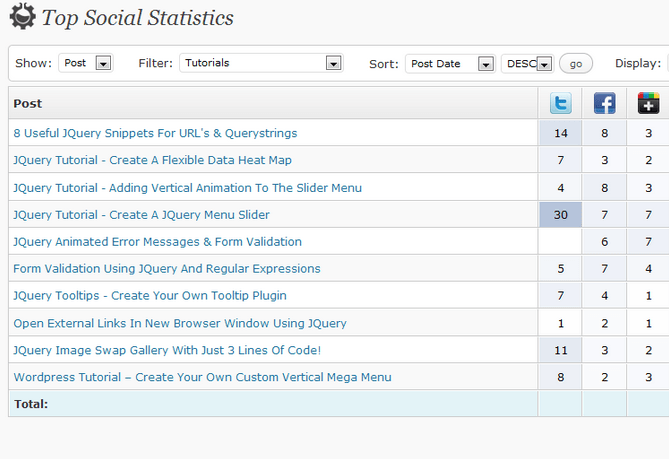The width and height of the screenshot is (669, 459).
Task: Open the Open External Links post link
Action: click(x=180, y=323)
